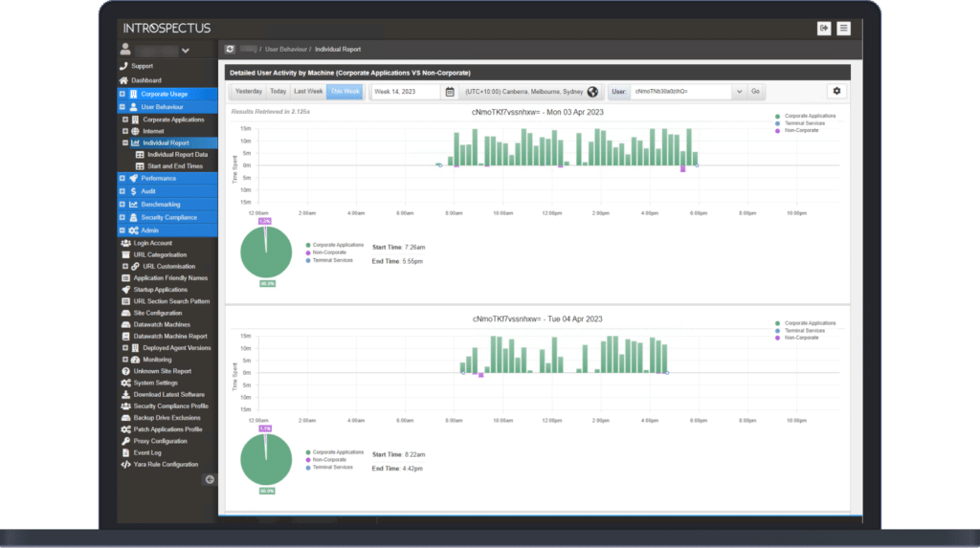Open Support from the sidebar

click(142, 66)
